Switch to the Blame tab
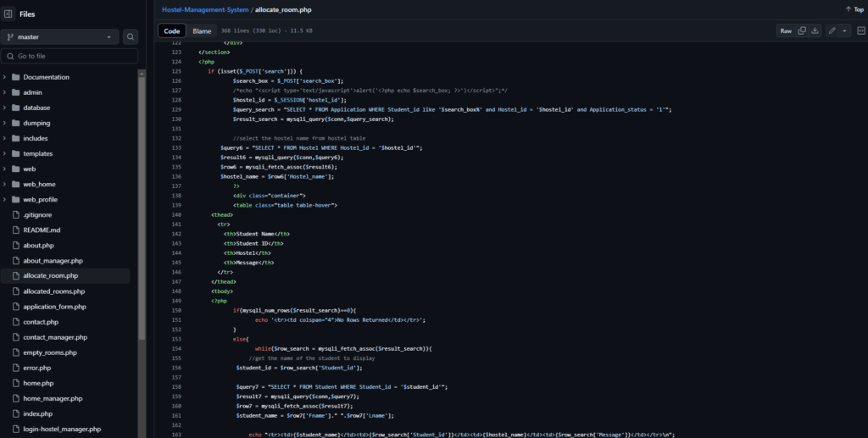Image resolution: width=868 pixels, height=438 pixels. tap(202, 31)
